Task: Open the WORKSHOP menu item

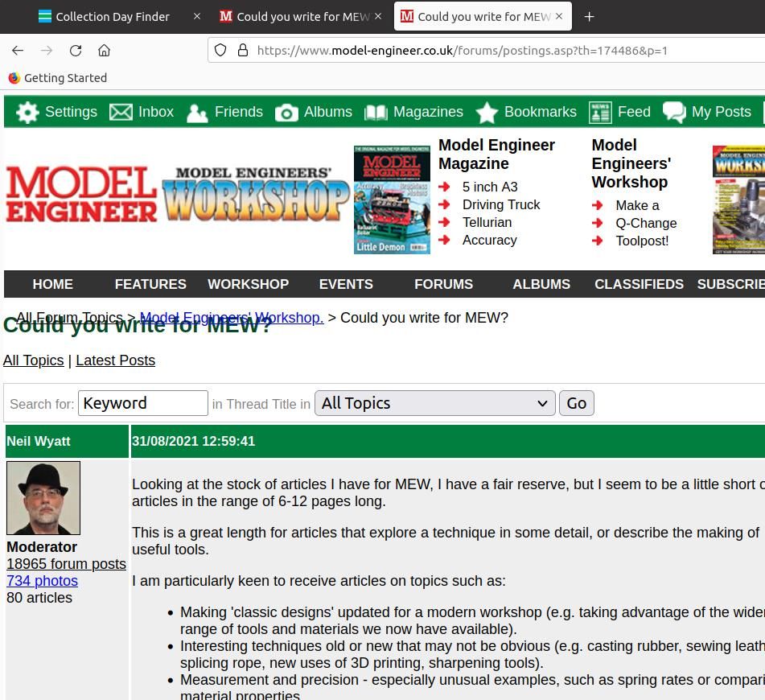Action: tap(249, 284)
